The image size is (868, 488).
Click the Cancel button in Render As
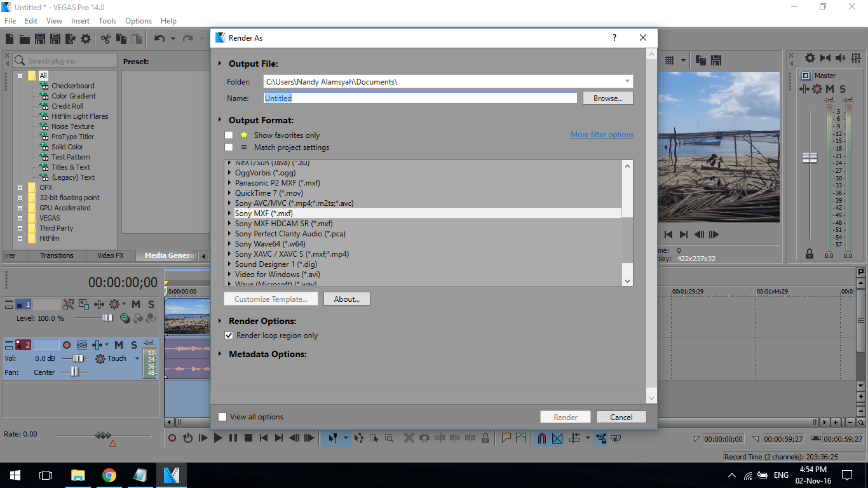621,417
